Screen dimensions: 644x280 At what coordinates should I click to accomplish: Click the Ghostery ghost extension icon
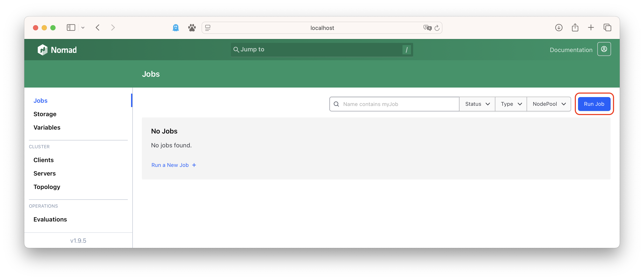176,28
